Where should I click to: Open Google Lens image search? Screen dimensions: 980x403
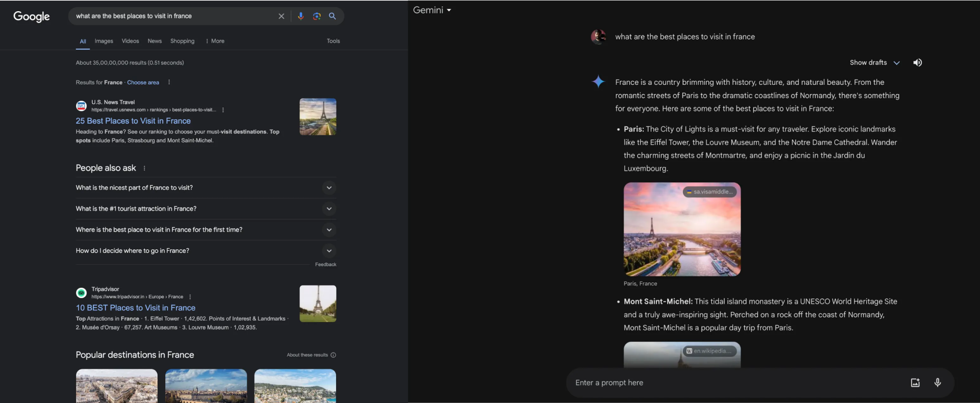(316, 16)
